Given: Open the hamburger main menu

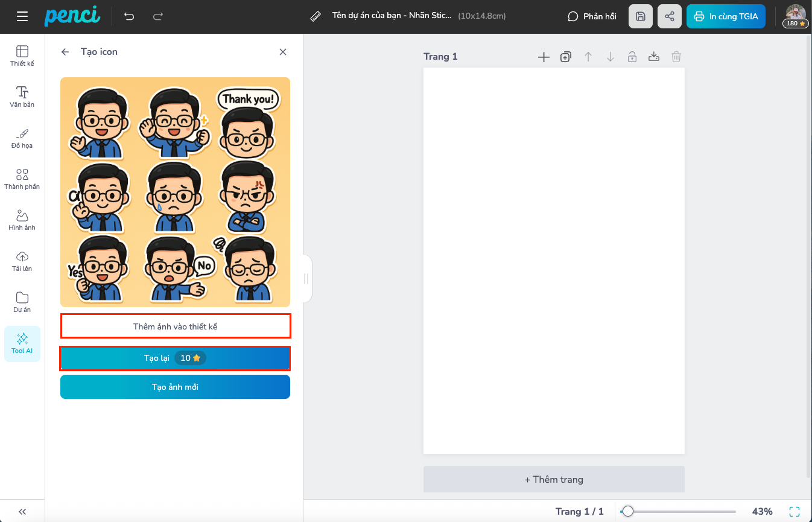Looking at the screenshot, I should (22, 16).
